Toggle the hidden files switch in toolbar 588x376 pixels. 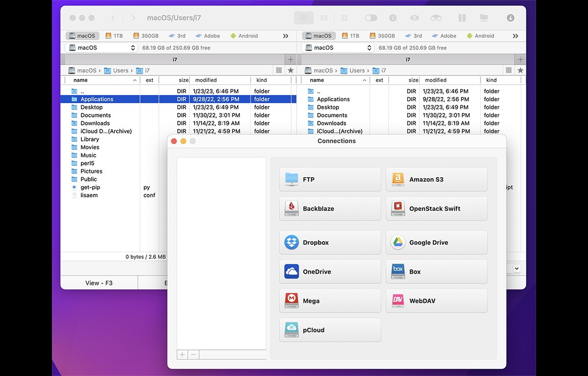point(371,18)
